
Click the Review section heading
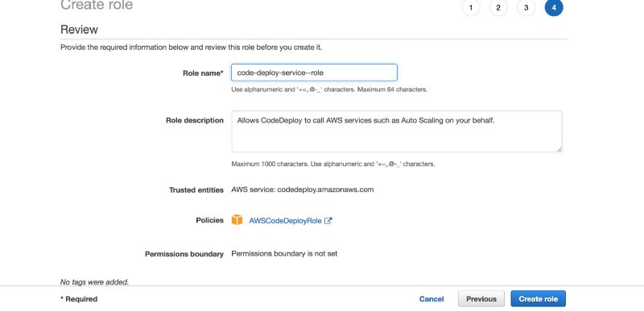click(79, 30)
